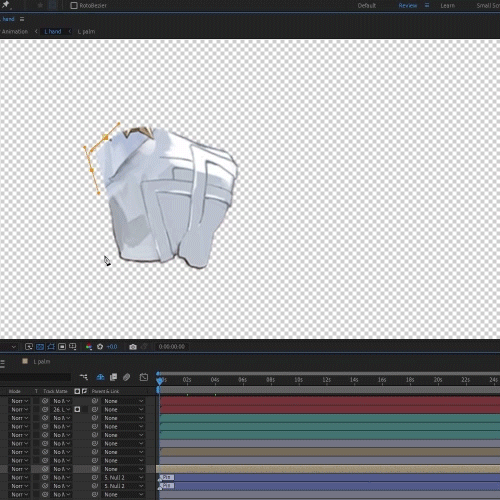Click the 10s mark on time ruler
This screenshot has height=500, width=500.
coord(298,380)
